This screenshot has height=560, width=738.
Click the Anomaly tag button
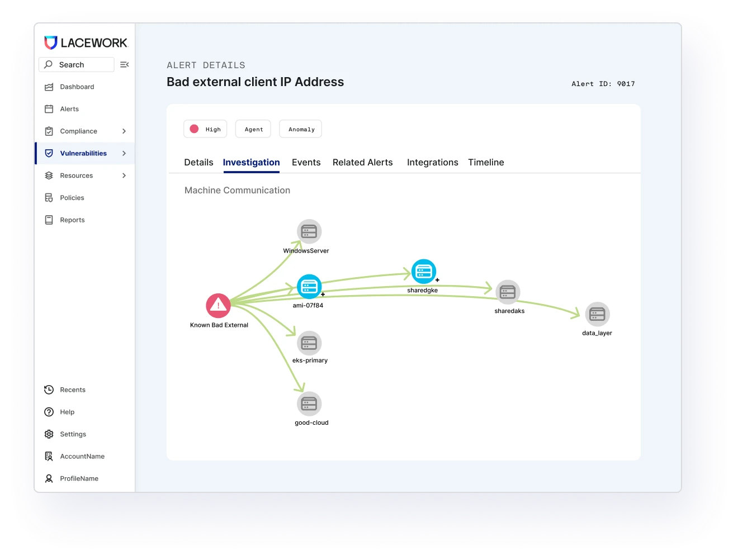(301, 129)
